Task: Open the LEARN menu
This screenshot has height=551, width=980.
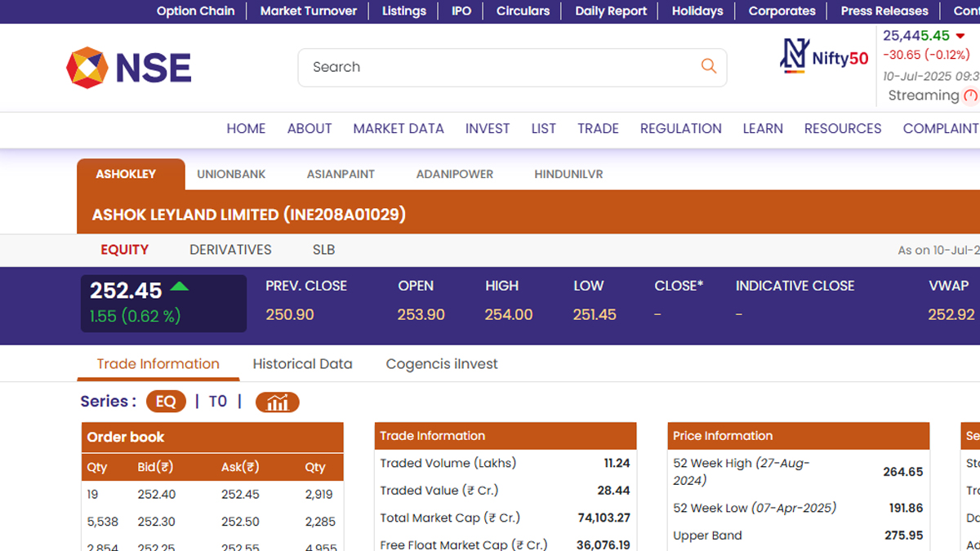Action: tap(763, 129)
